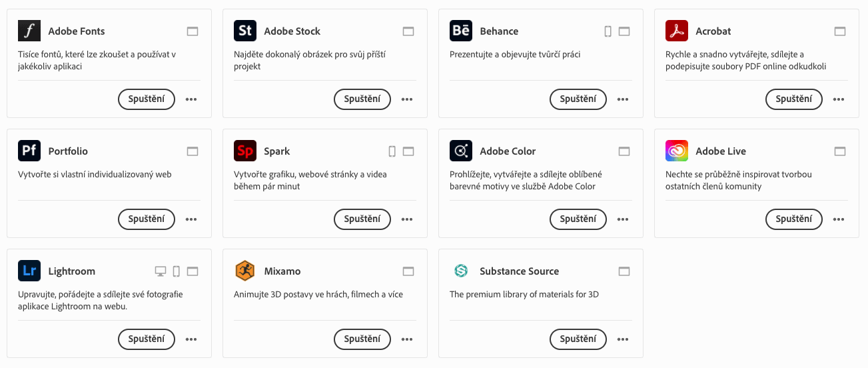Click the Adobe Color wheel icon
868x368 pixels.
[x=461, y=151]
